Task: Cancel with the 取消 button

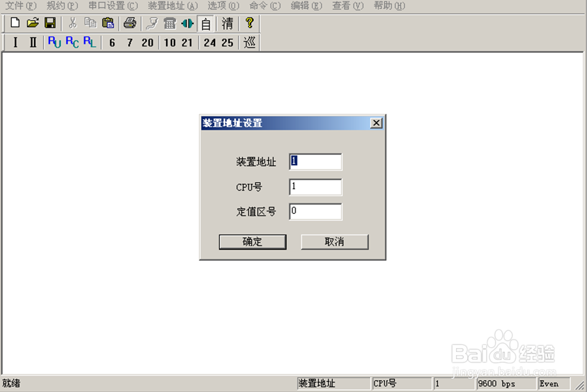Action: (335, 242)
